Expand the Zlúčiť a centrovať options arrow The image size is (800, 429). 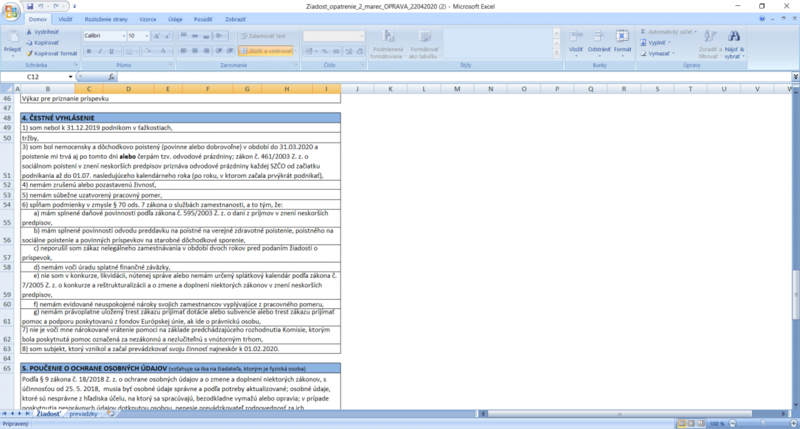(294, 51)
